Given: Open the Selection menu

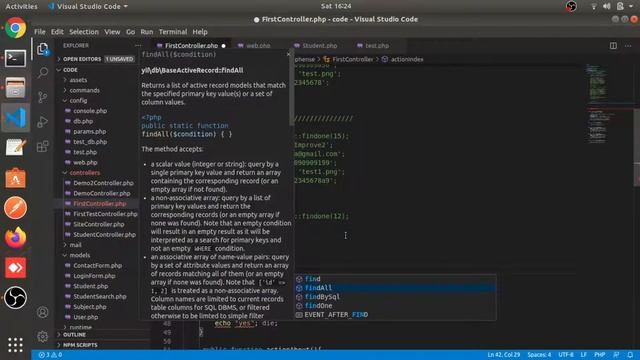Looking at the screenshot, I should (84, 32).
